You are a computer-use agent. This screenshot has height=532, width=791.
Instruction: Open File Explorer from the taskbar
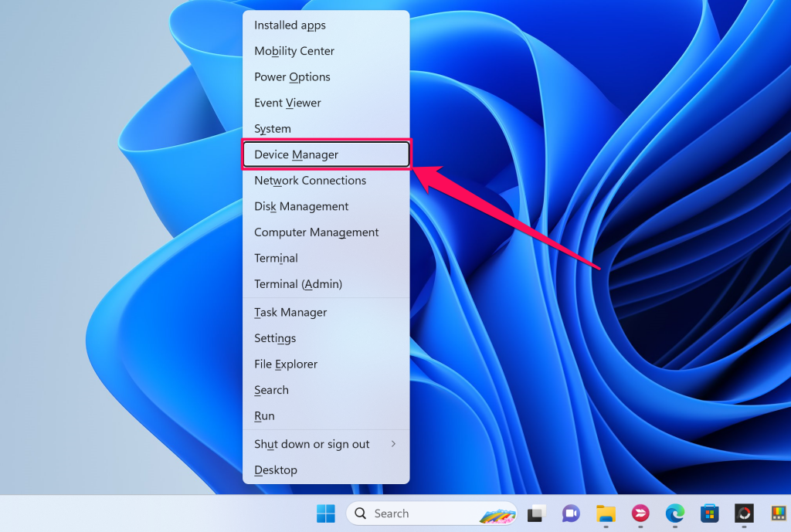click(x=605, y=513)
